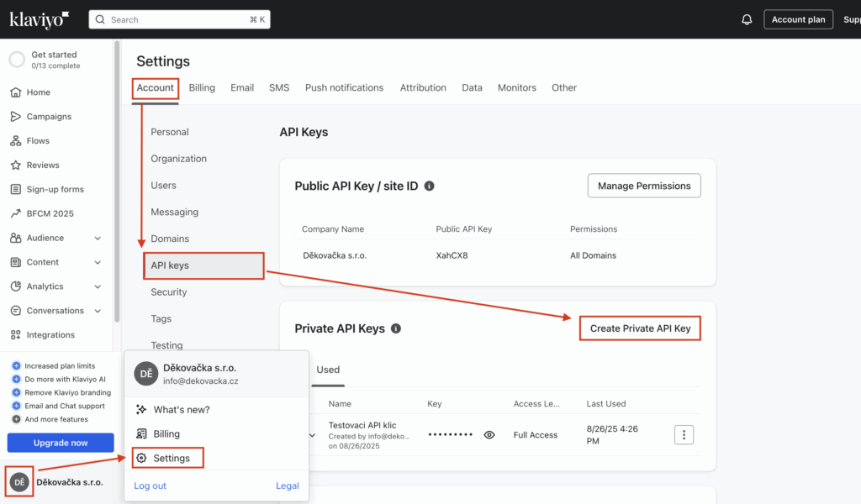Screen dimensions: 861x504
Task: Focus the Search input field
Action: coord(180,20)
